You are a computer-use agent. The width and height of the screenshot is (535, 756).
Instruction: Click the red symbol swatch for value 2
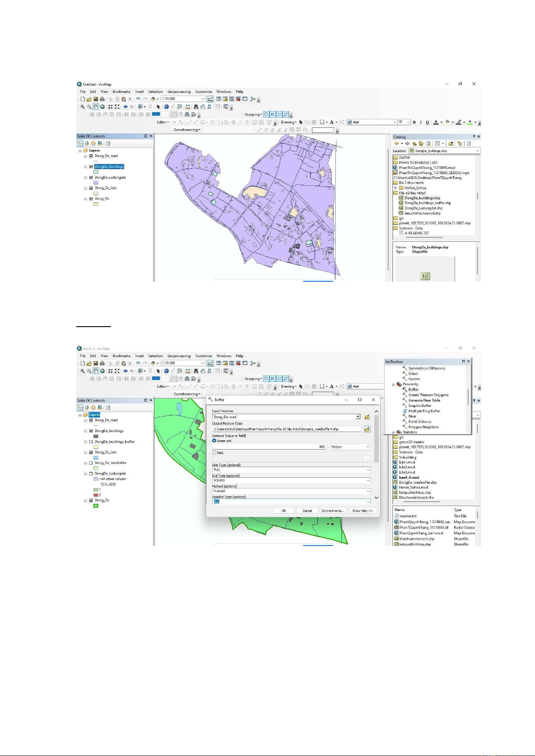click(x=96, y=495)
